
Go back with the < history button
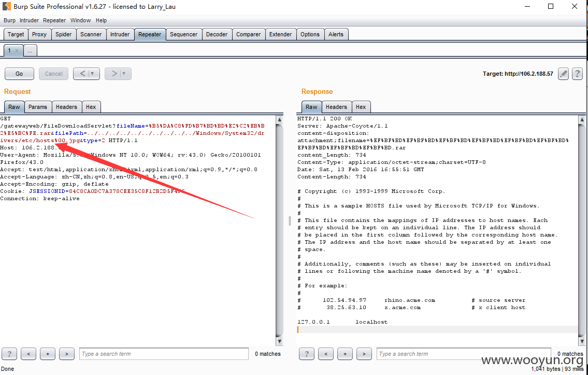click(82, 74)
